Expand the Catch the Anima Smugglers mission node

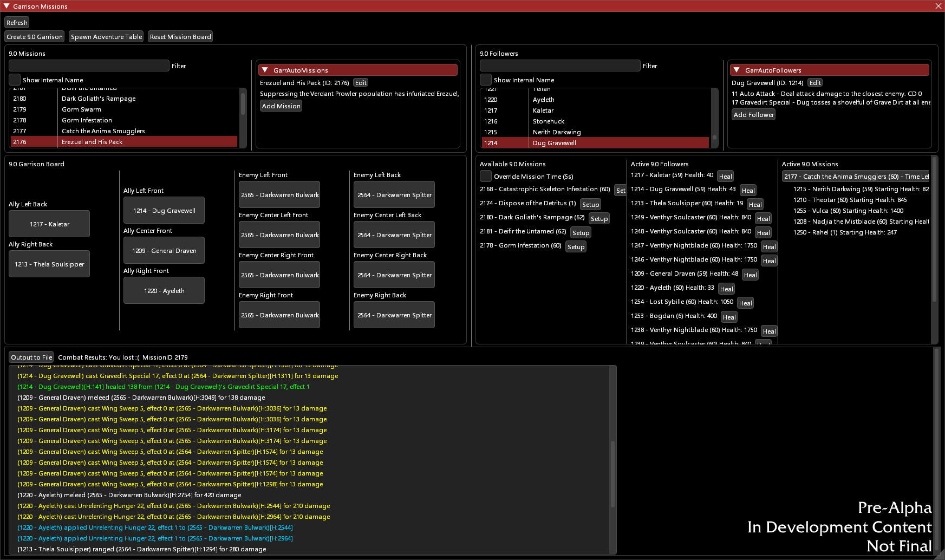click(856, 177)
